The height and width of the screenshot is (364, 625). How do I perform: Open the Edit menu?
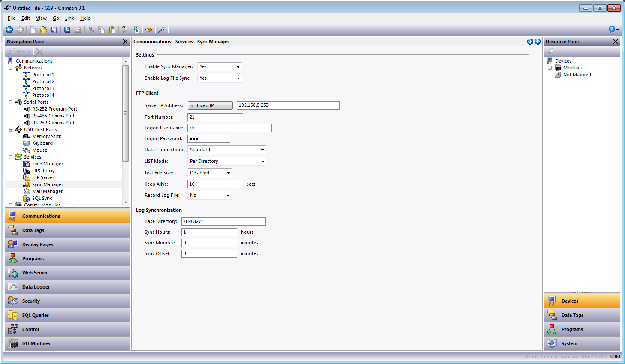(x=26, y=18)
